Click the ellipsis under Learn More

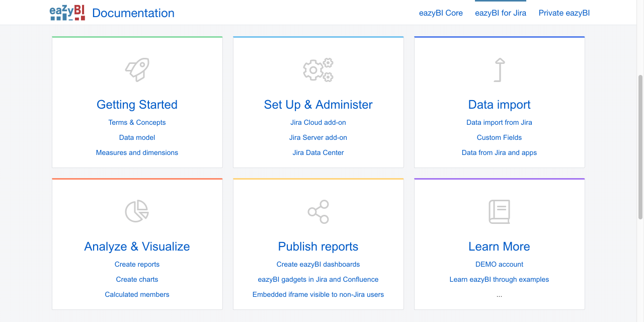pos(499,295)
